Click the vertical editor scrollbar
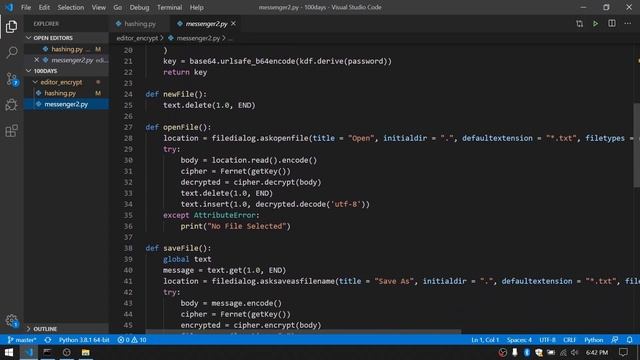 pos(636,145)
